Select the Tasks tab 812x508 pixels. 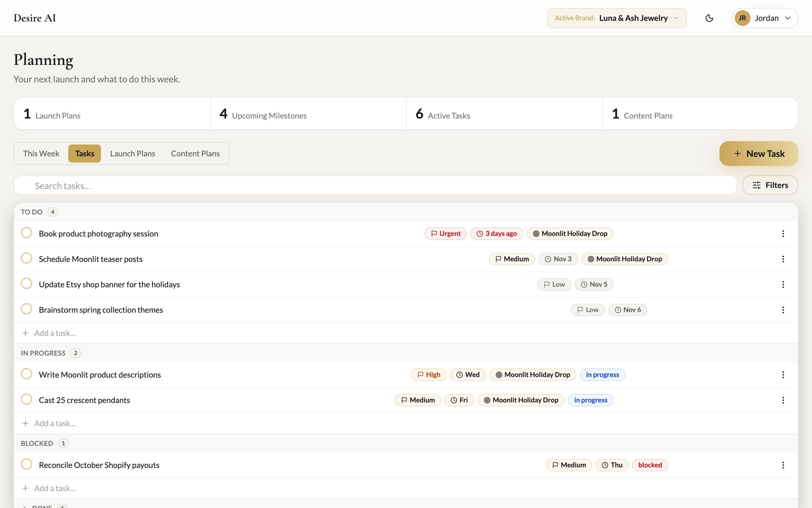point(85,154)
